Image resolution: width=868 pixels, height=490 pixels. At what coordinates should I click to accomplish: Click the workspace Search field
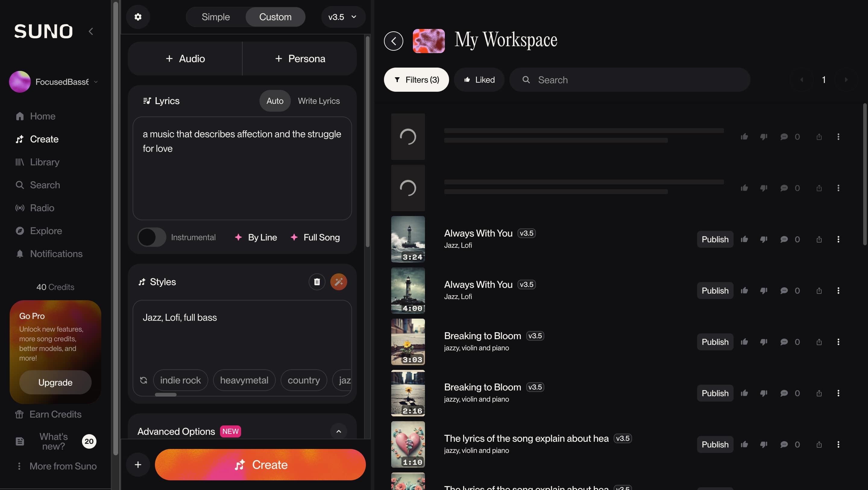(x=629, y=80)
